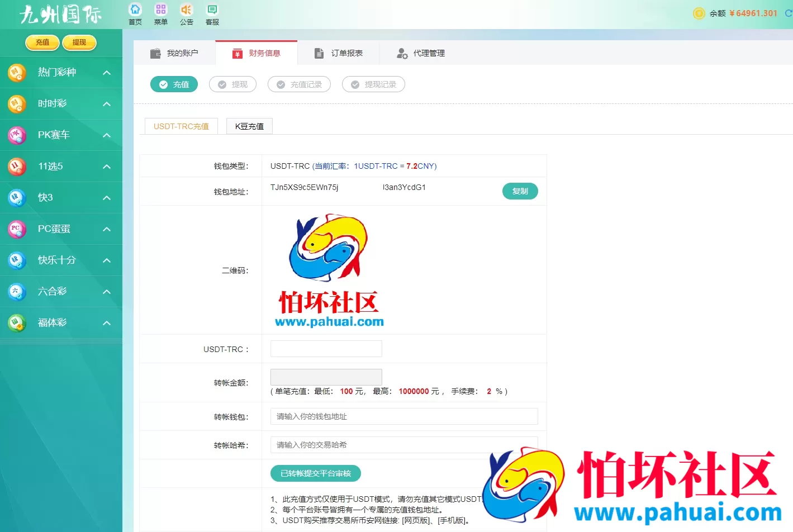Image resolution: width=793 pixels, height=532 pixels.
Task: Click the 时时彩 category icon
Action: click(x=17, y=104)
